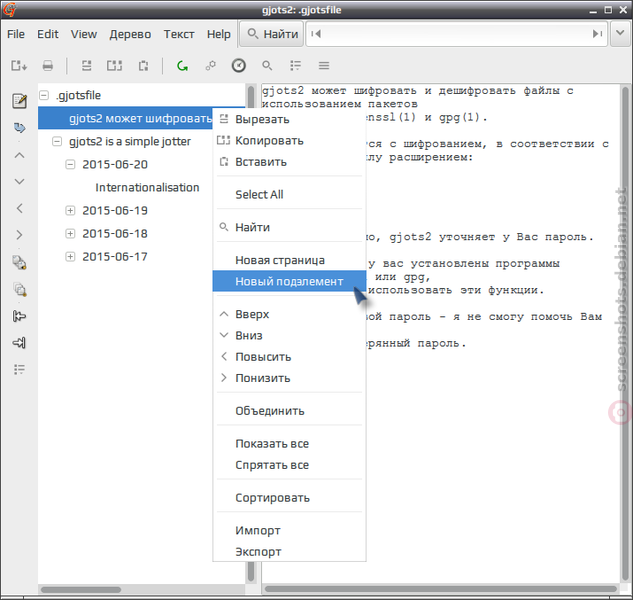Move item up with sidebar up chevron

(x=19, y=155)
